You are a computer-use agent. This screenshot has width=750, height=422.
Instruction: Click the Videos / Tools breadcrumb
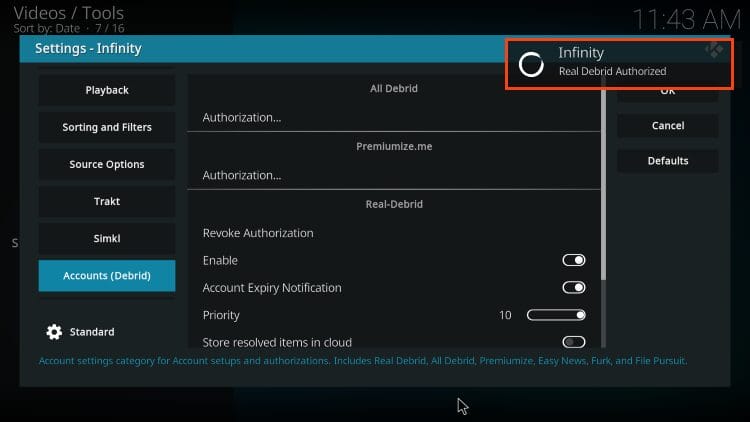click(68, 13)
